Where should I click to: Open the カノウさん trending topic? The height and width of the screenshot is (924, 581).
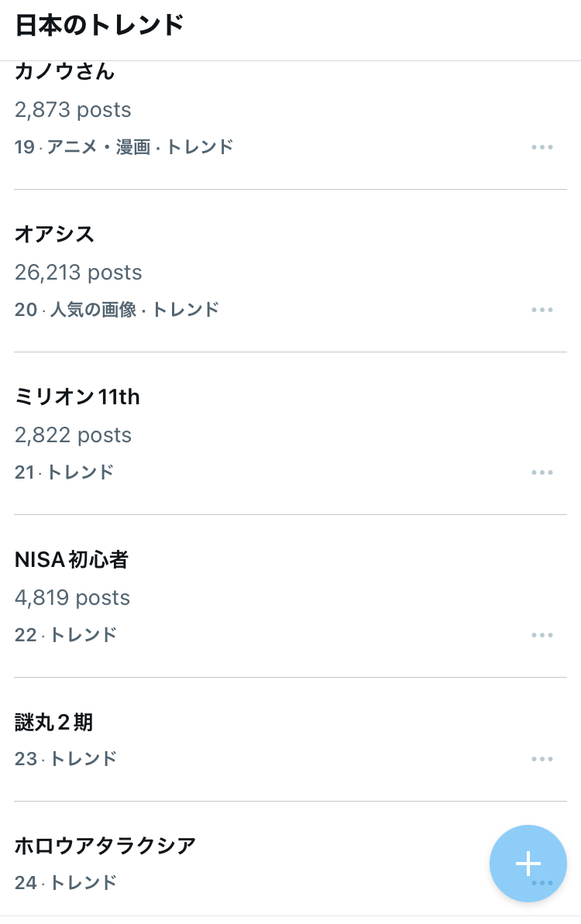tap(65, 72)
